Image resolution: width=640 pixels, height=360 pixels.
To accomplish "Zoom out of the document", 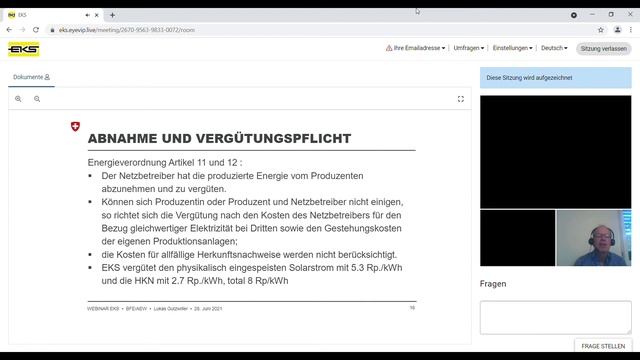I will [37, 99].
